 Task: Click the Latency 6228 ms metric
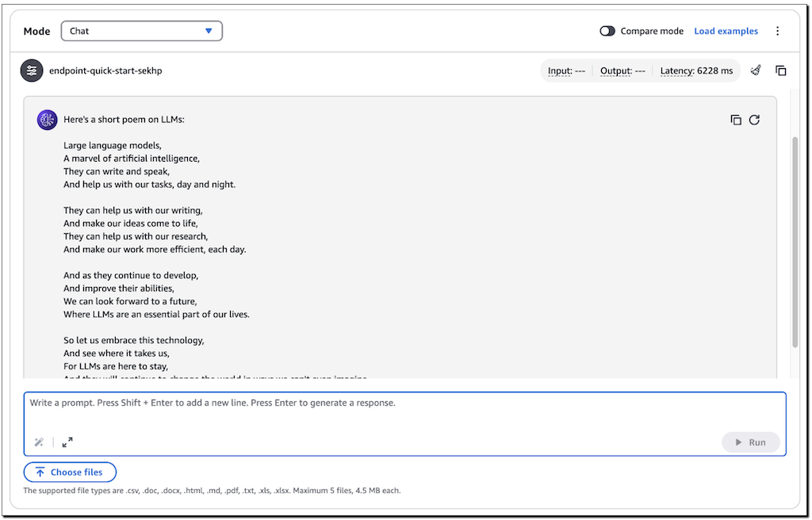(696, 71)
